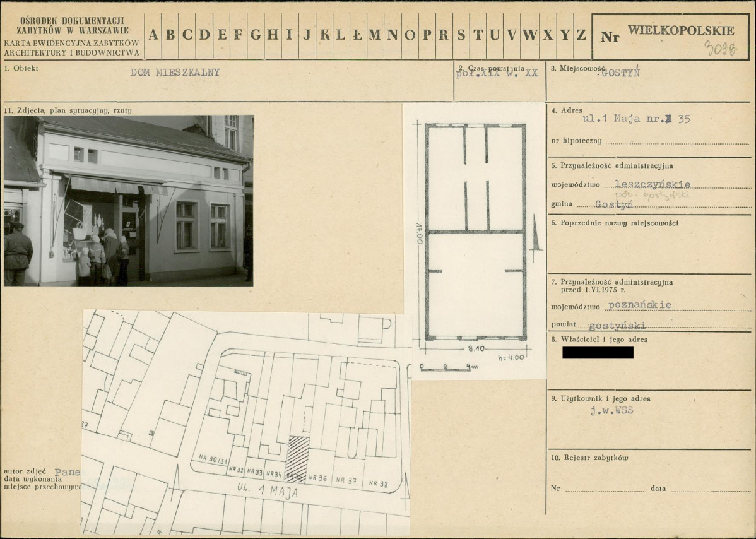
Task: Open the black-and-white house photograph
Action: [128, 201]
